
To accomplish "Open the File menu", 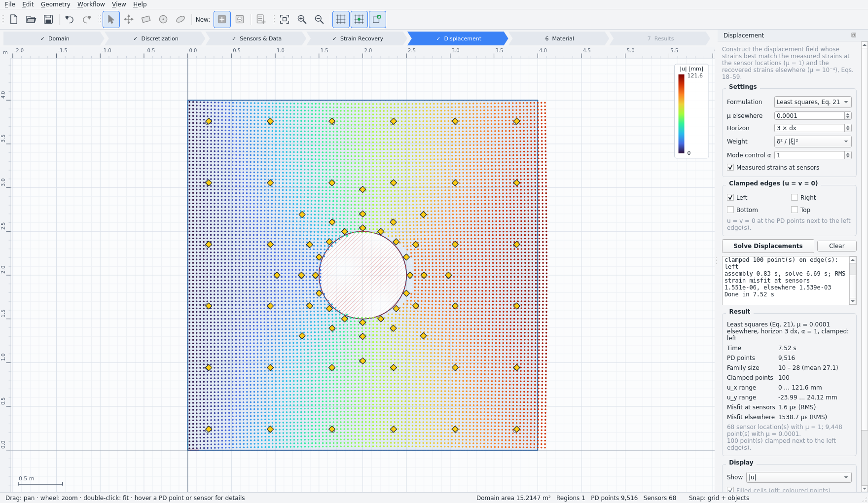I will click(x=10, y=4).
